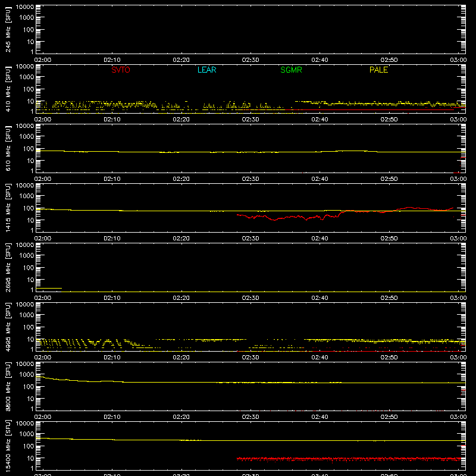Click the 10000 tick label on 4995 MHz axis
Image resolution: width=476 pixels, height=476 pixels.
(25, 305)
